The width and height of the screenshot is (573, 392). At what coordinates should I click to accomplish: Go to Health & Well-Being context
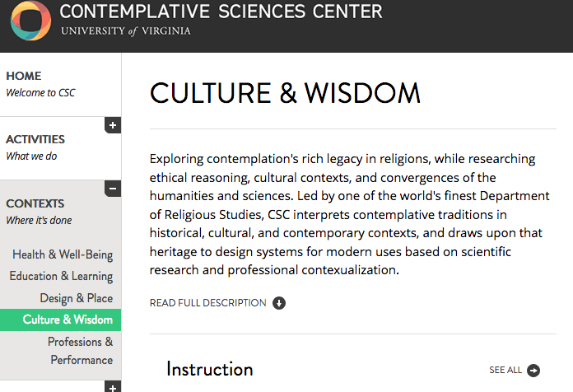63,254
